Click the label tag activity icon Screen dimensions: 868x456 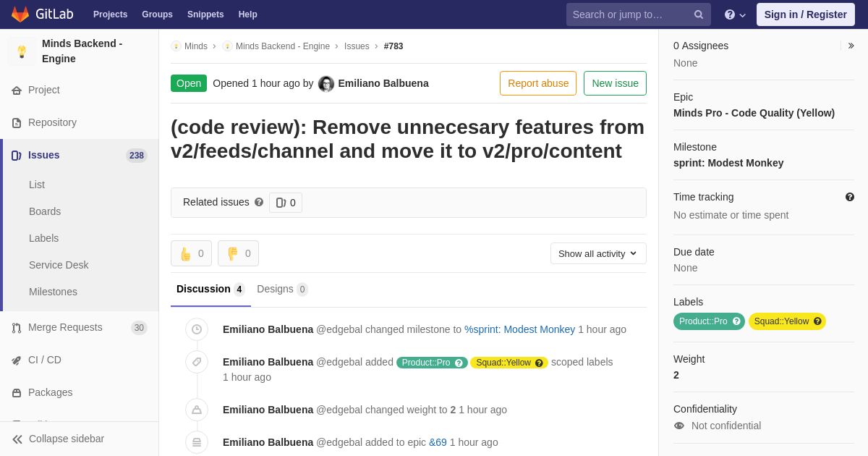pos(197,362)
